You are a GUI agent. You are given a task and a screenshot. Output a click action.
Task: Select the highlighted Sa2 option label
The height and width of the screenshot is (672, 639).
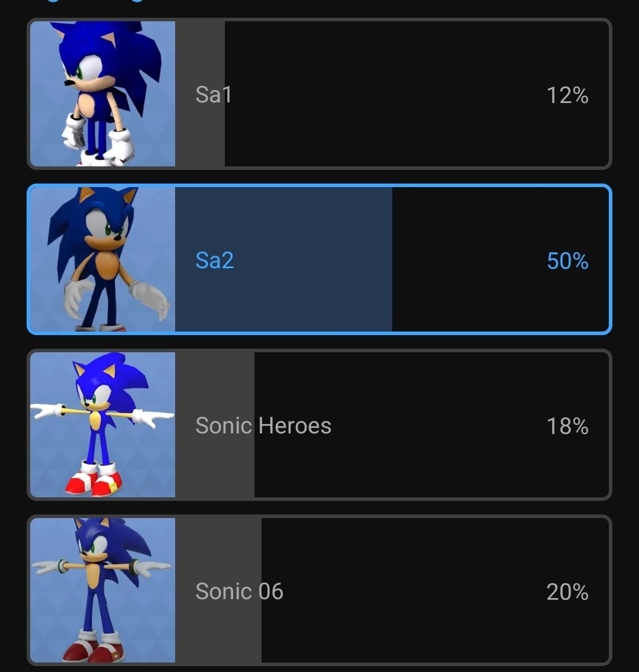click(x=215, y=260)
